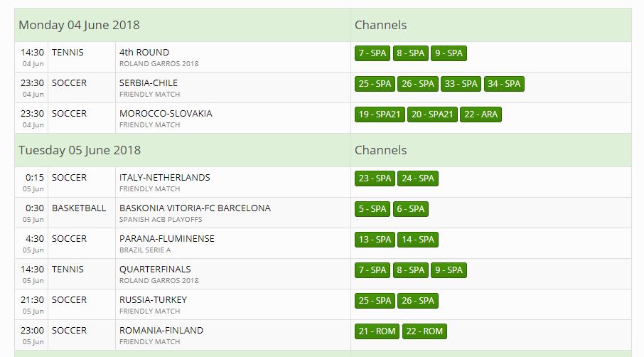
Task: Open 21 - ROM for Romania-Finland
Action: (377, 331)
